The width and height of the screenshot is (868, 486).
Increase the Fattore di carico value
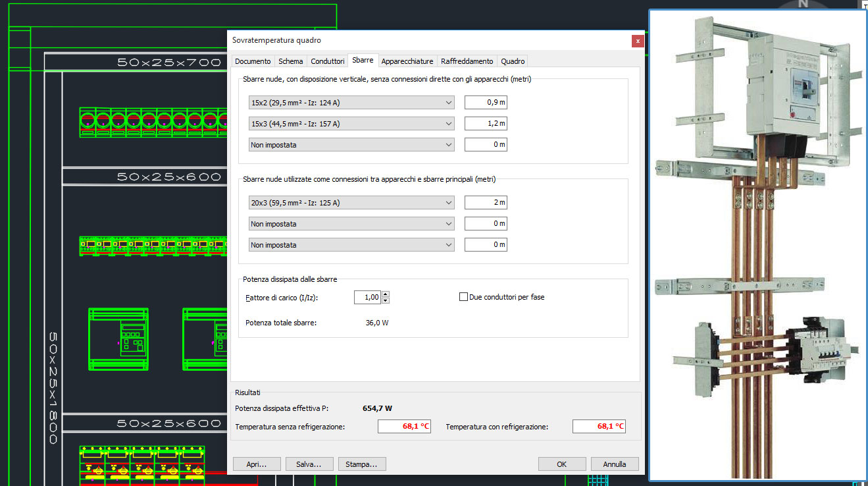386,294
